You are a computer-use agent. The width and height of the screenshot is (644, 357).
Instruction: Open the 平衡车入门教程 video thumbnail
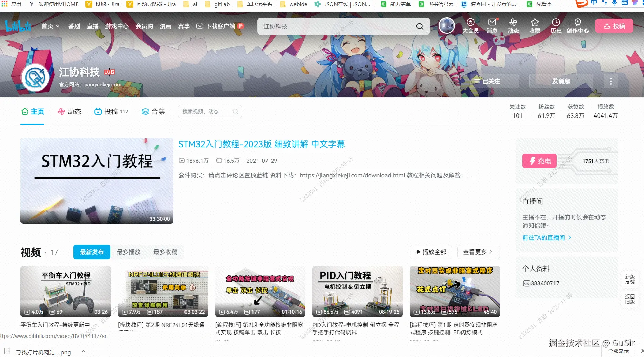[x=66, y=291]
